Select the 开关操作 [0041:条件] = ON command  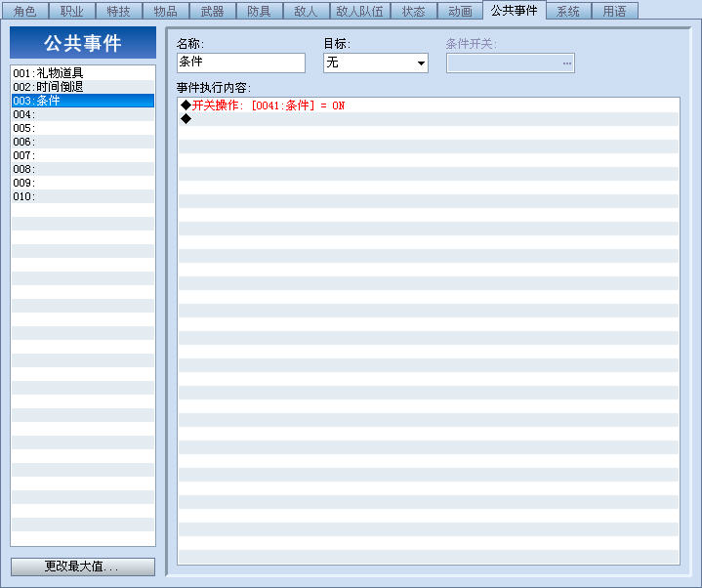(429, 105)
